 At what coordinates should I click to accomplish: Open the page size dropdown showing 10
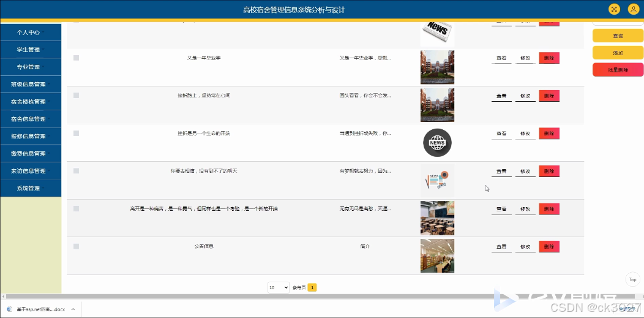(x=279, y=287)
